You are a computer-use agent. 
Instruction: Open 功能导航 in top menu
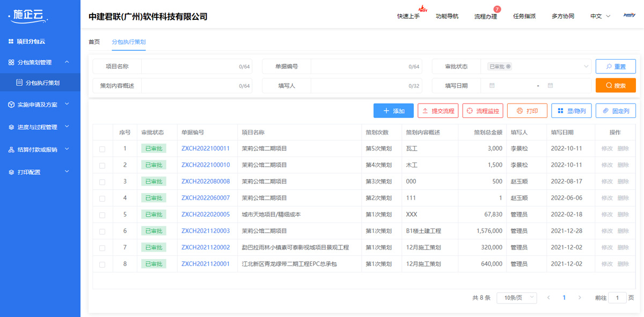tap(447, 16)
